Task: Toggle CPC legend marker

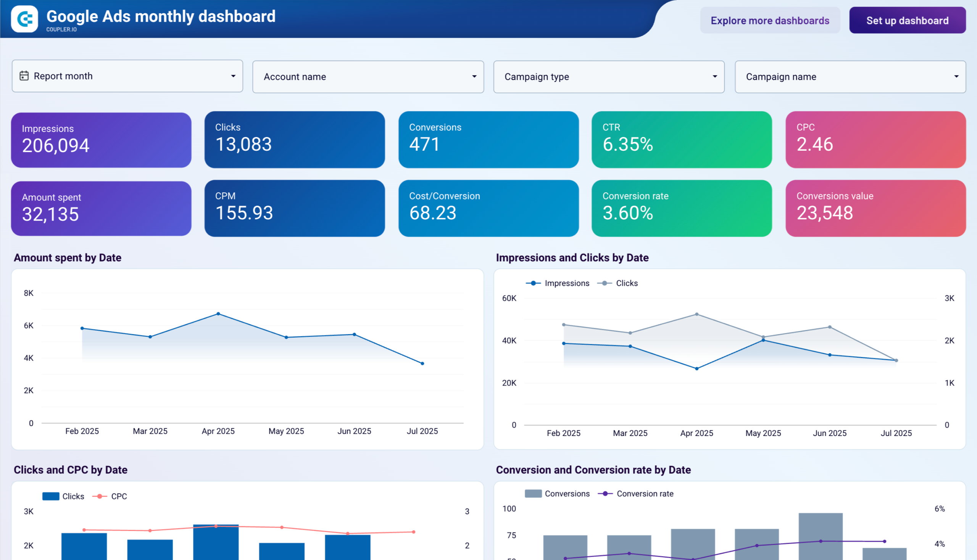Action: pos(99,496)
